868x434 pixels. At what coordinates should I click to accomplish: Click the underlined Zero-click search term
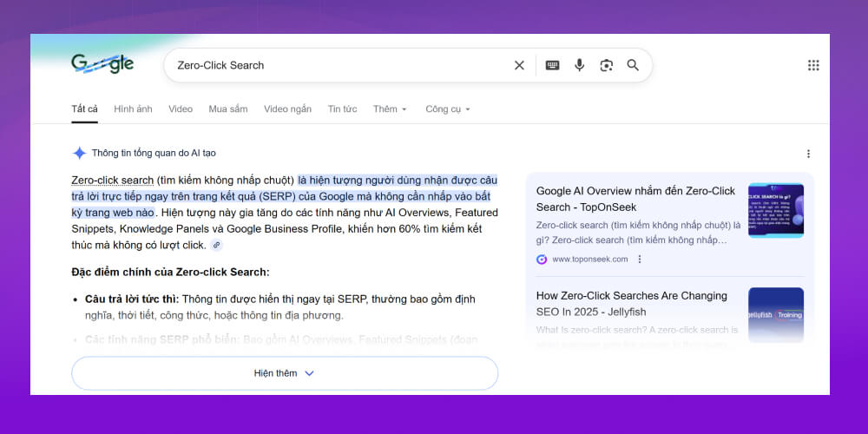click(112, 180)
